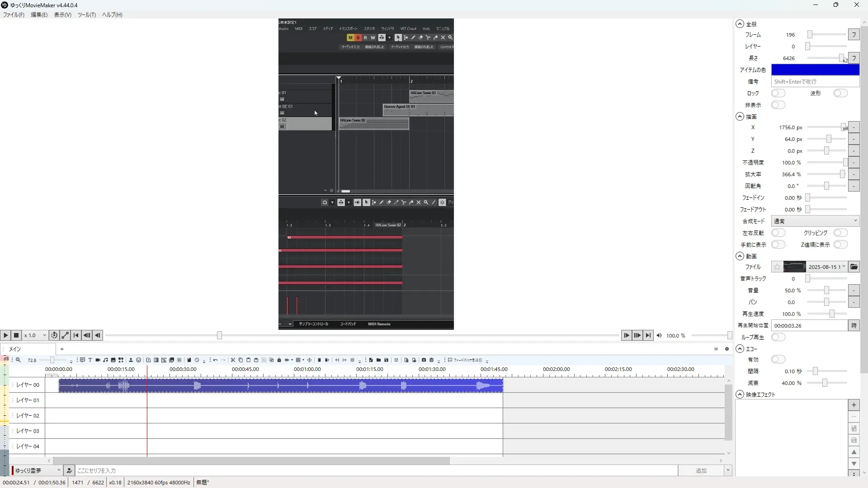
Task: Click the undo arrow in timeline toolbar
Action: click(215, 360)
